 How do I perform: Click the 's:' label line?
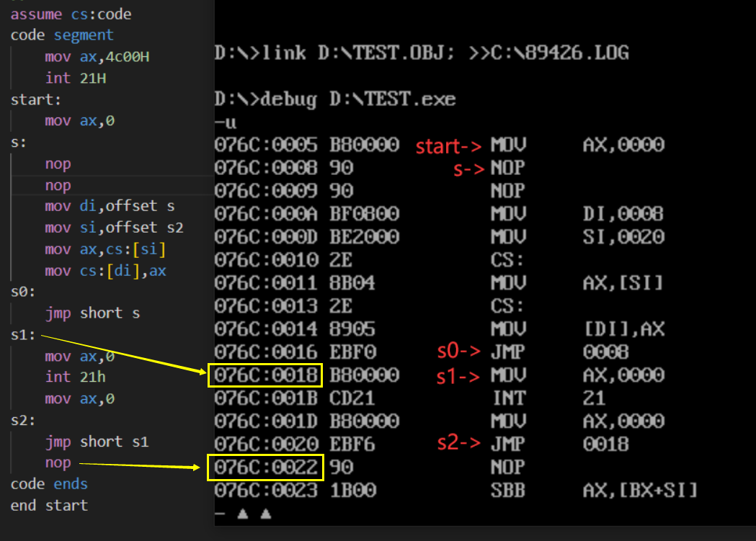(x=18, y=143)
